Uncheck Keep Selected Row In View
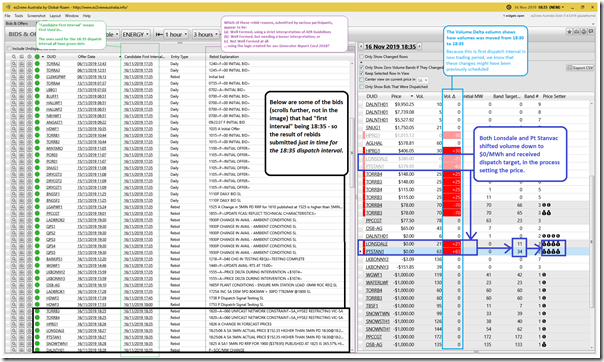 [x=361, y=73]
